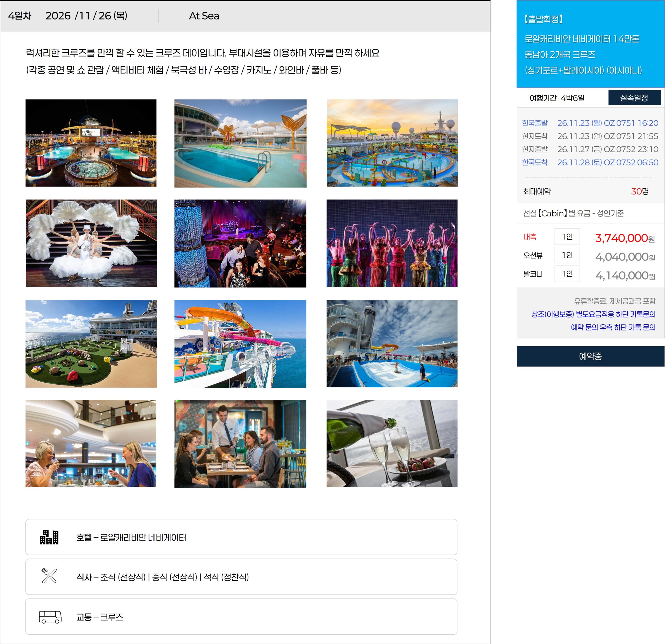This screenshot has width=665, height=644.
Task: Open the night pool deck photo
Action: coord(91,143)
